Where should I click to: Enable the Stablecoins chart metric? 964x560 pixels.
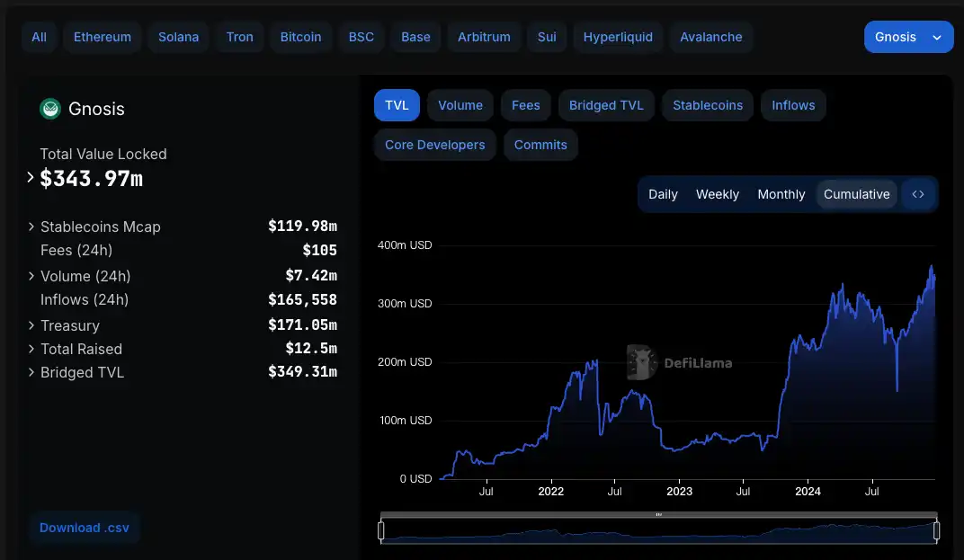tap(708, 105)
